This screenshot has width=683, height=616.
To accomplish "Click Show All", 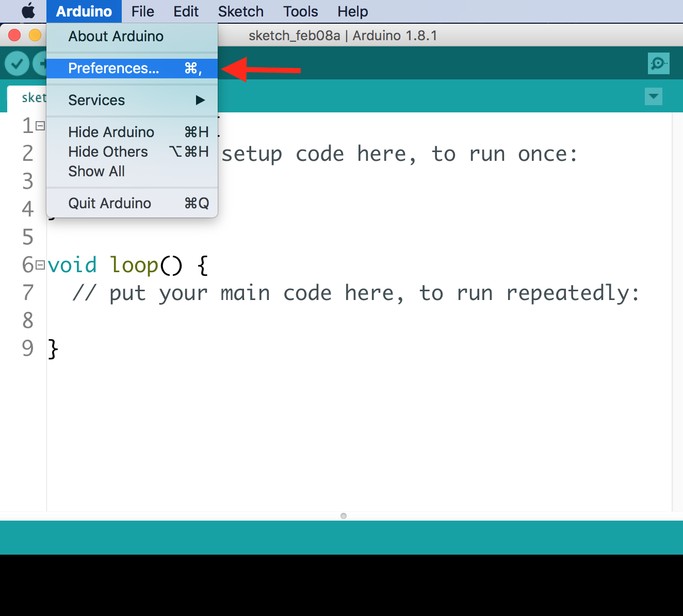I will point(132,171).
